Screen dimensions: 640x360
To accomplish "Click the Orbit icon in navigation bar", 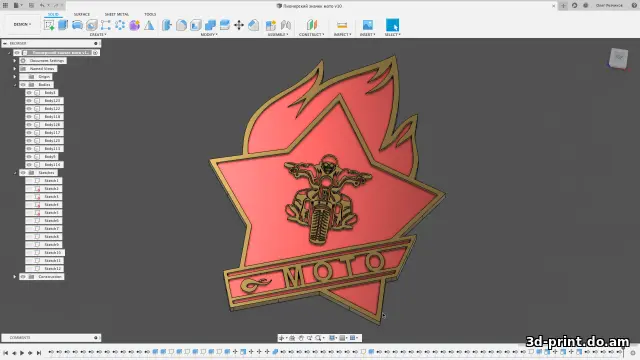I will tap(282, 338).
